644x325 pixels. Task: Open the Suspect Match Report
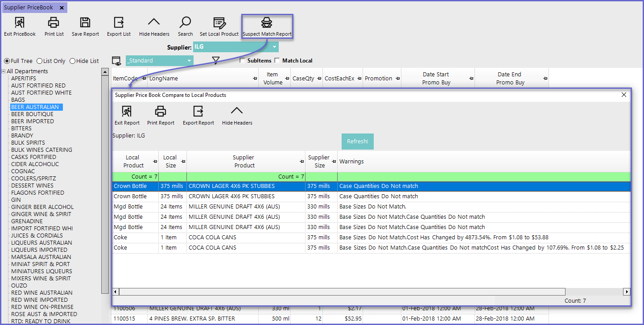point(267,26)
